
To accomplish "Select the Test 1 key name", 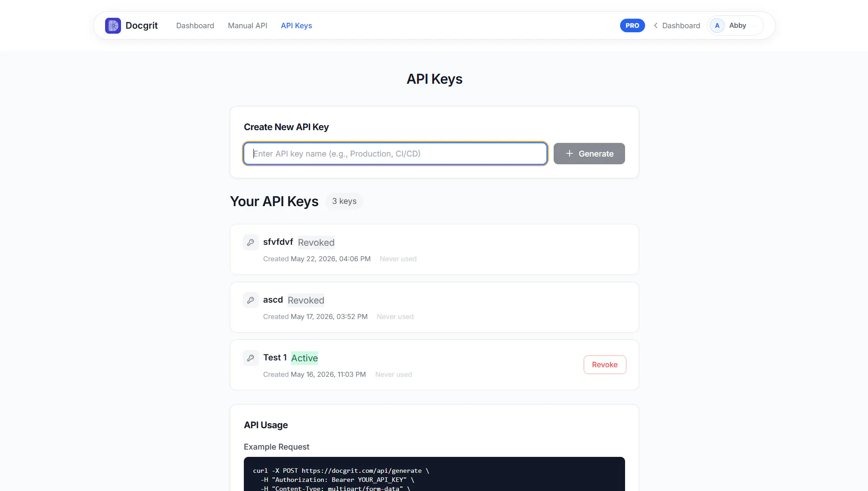I will pyautogui.click(x=275, y=358).
